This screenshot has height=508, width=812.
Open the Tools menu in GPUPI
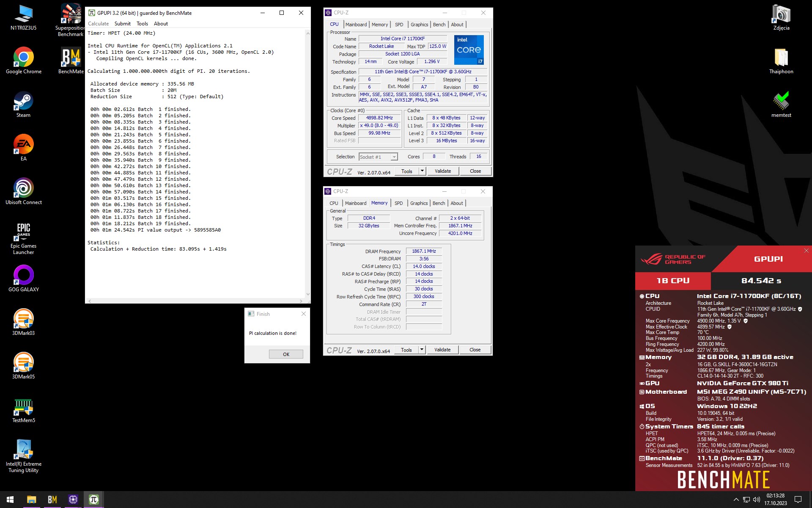142,24
